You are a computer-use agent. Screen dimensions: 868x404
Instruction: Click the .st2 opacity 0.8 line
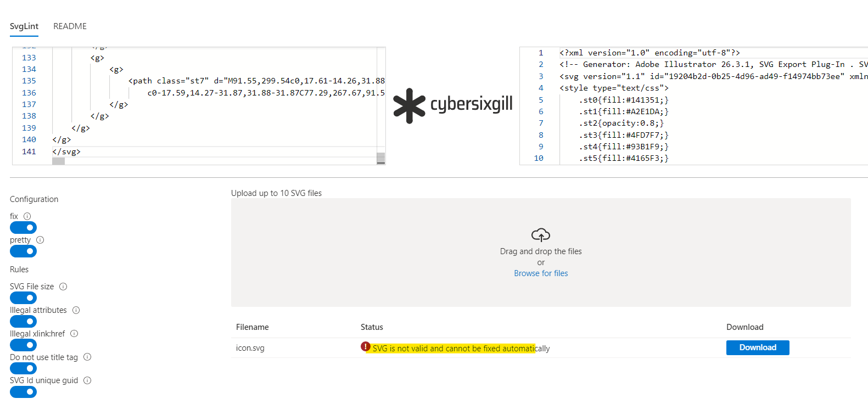pyautogui.click(x=621, y=123)
